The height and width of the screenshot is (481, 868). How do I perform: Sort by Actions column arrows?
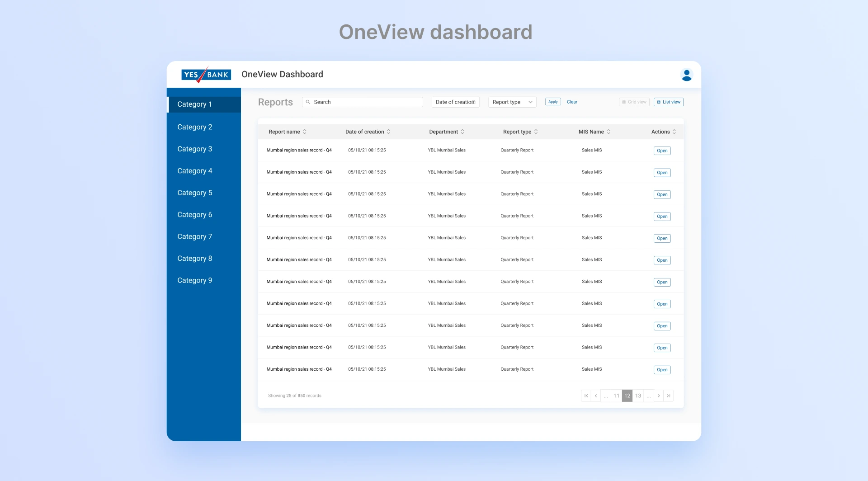click(675, 132)
